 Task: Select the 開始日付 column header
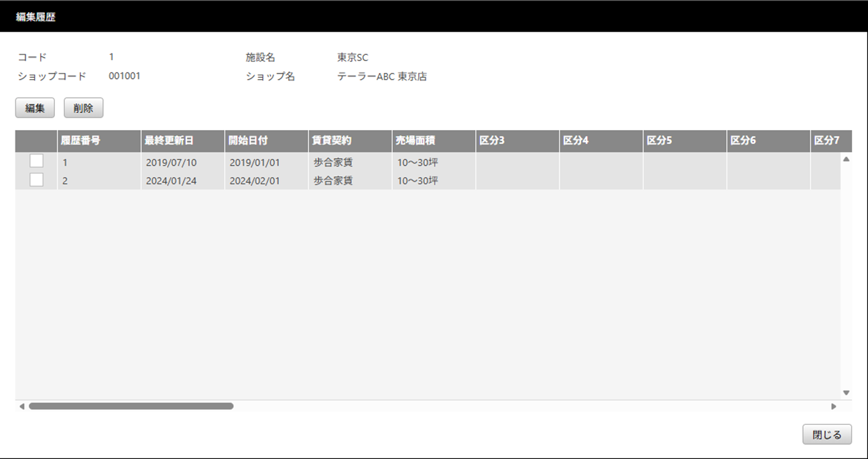coord(266,141)
